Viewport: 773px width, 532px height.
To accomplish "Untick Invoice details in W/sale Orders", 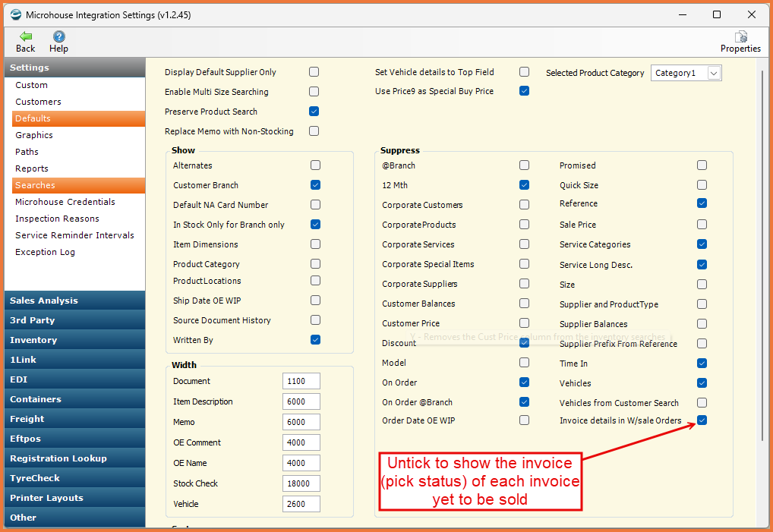I will click(702, 420).
